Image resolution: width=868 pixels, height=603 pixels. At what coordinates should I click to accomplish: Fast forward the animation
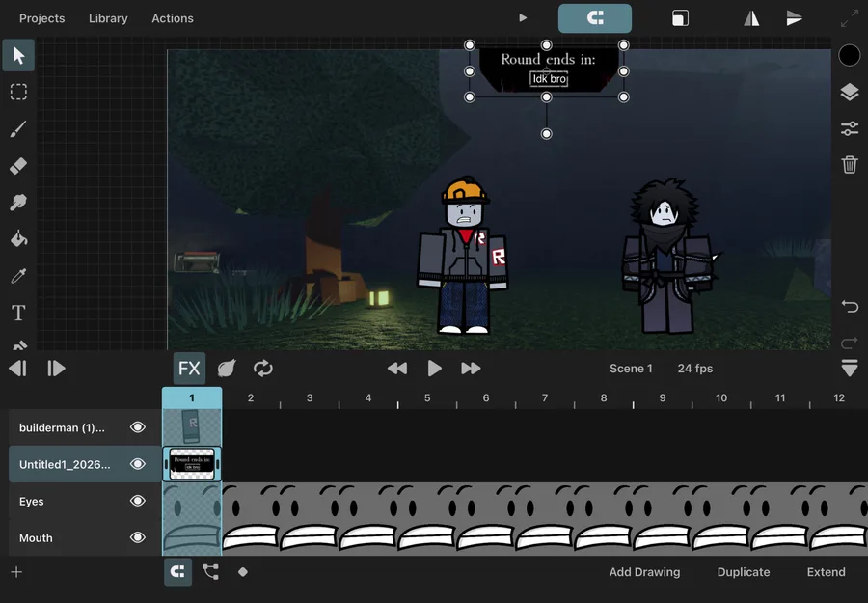pyautogui.click(x=471, y=369)
